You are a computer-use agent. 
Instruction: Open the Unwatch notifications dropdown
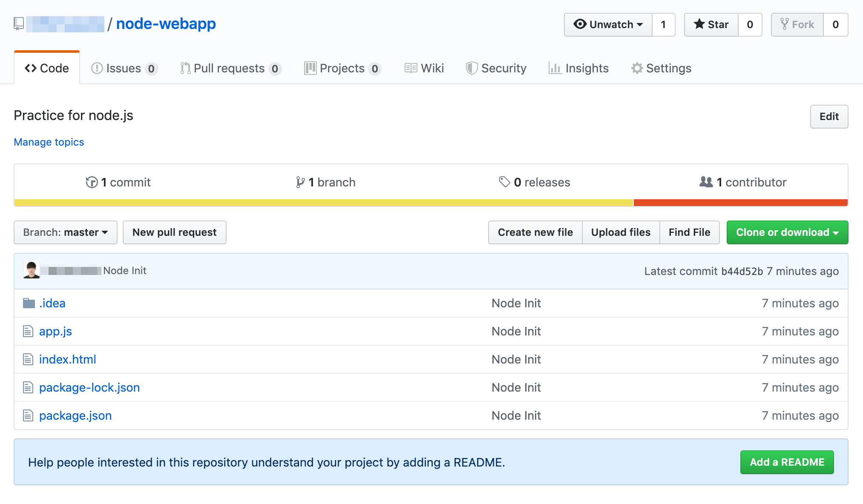point(608,25)
